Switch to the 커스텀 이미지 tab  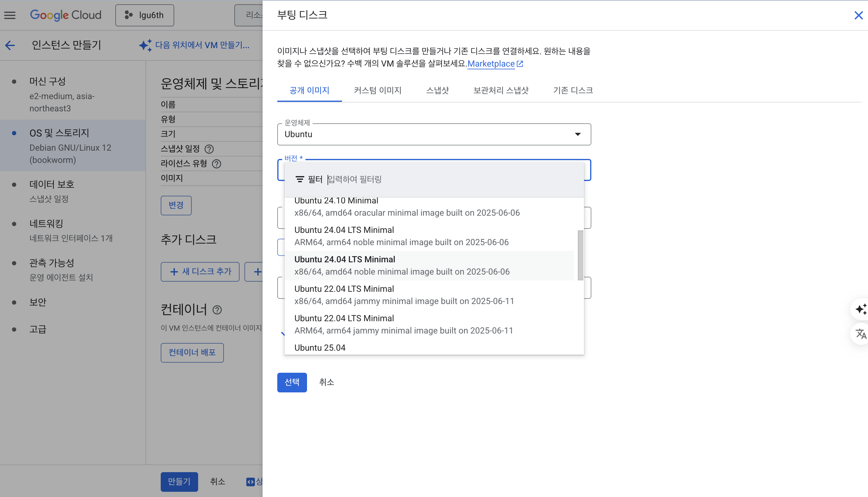pos(377,91)
